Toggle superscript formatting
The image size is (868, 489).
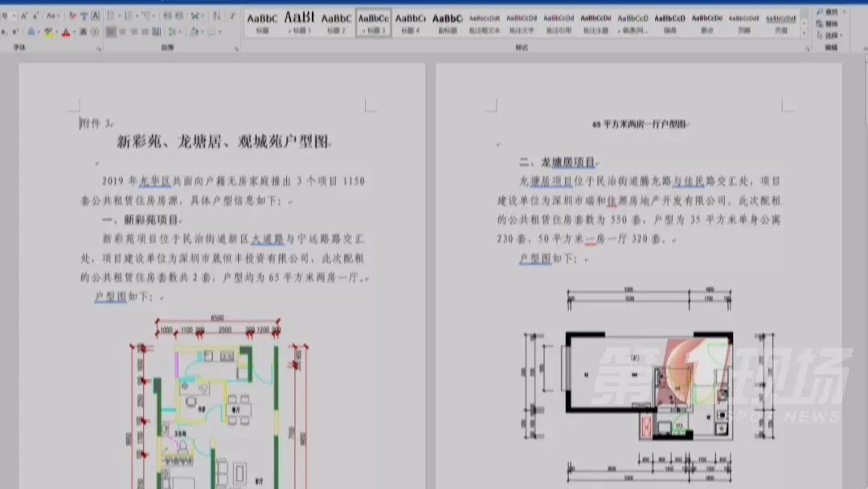[14, 31]
